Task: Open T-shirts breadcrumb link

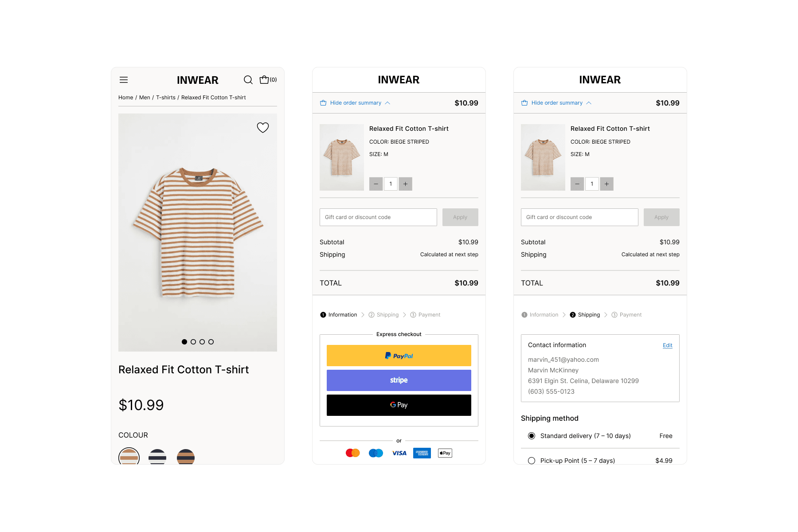Action: click(x=166, y=98)
